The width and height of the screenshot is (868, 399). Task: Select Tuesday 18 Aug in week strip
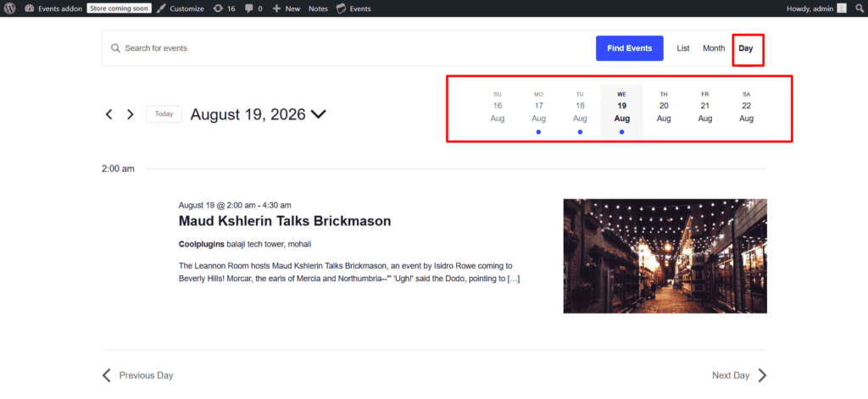[x=580, y=113]
